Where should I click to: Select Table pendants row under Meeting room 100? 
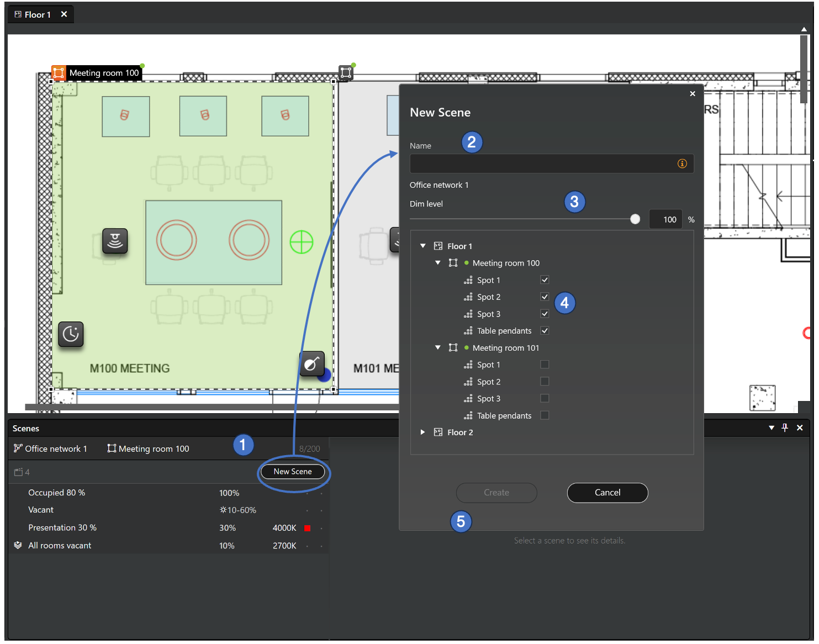point(504,331)
